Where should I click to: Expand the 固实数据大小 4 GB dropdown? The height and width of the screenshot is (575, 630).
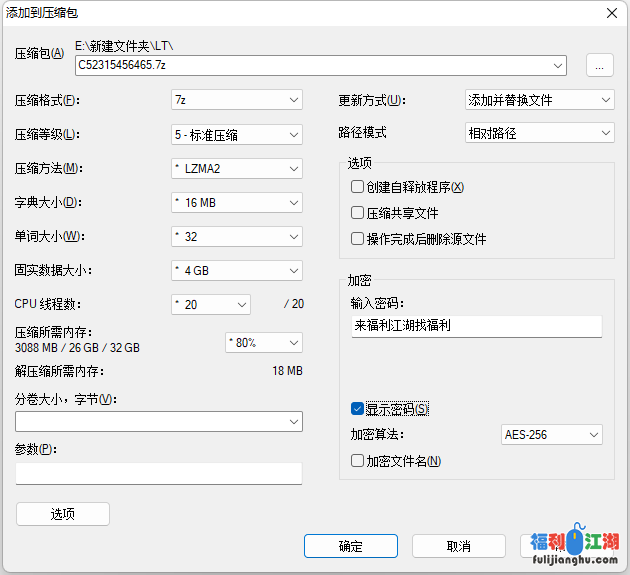[237, 270]
